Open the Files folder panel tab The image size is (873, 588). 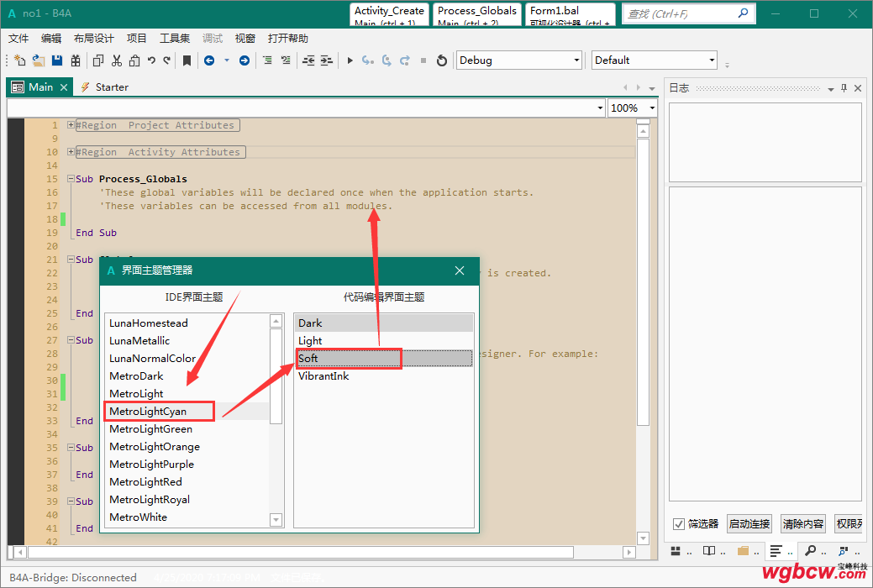[x=743, y=551]
